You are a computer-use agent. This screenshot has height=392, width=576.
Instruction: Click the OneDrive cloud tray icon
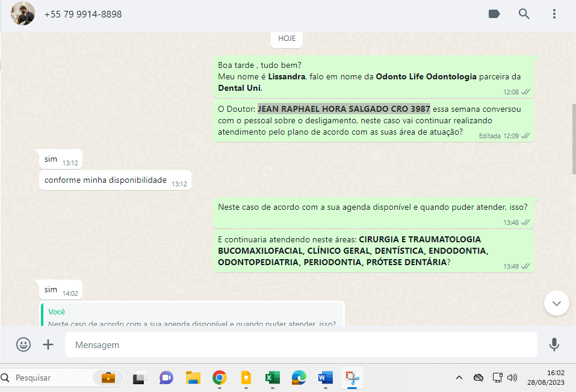click(478, 378)
